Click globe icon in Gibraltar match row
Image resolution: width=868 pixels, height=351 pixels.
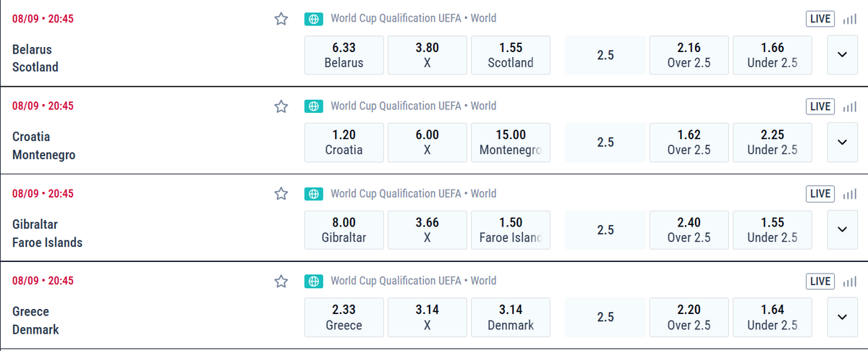pyautogui.click(x=313, y=194)
